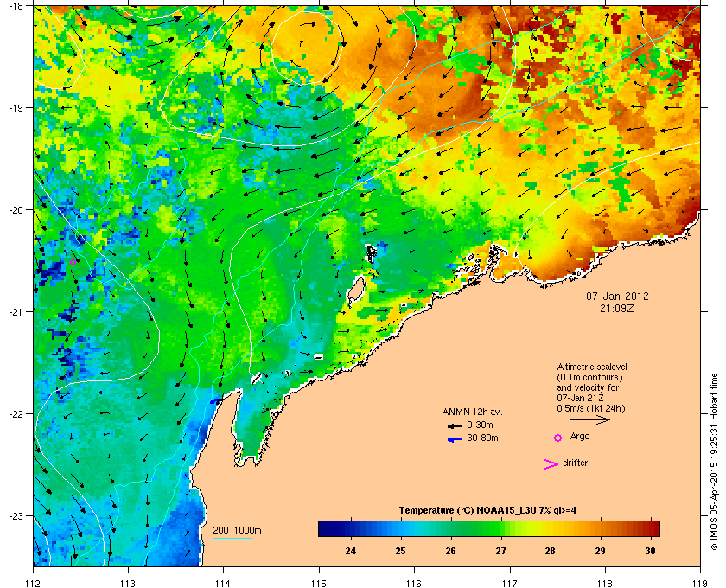The height and width of the screenshot is (588, 726).
Task: Click the 'Altimetric sealevel' legend text
Action: [x=592, y=367]
